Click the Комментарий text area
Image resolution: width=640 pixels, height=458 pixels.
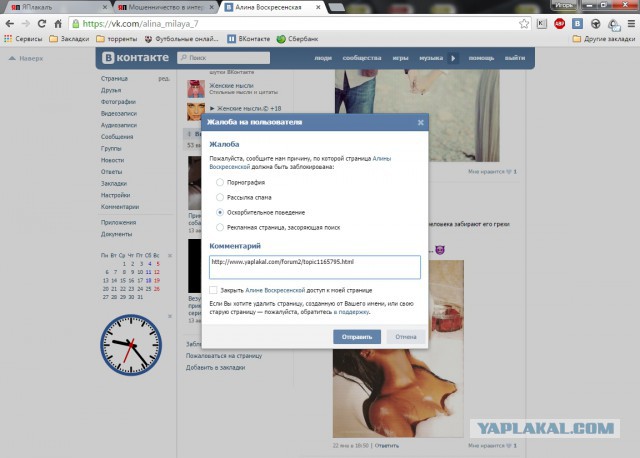[x=315, y=267]
